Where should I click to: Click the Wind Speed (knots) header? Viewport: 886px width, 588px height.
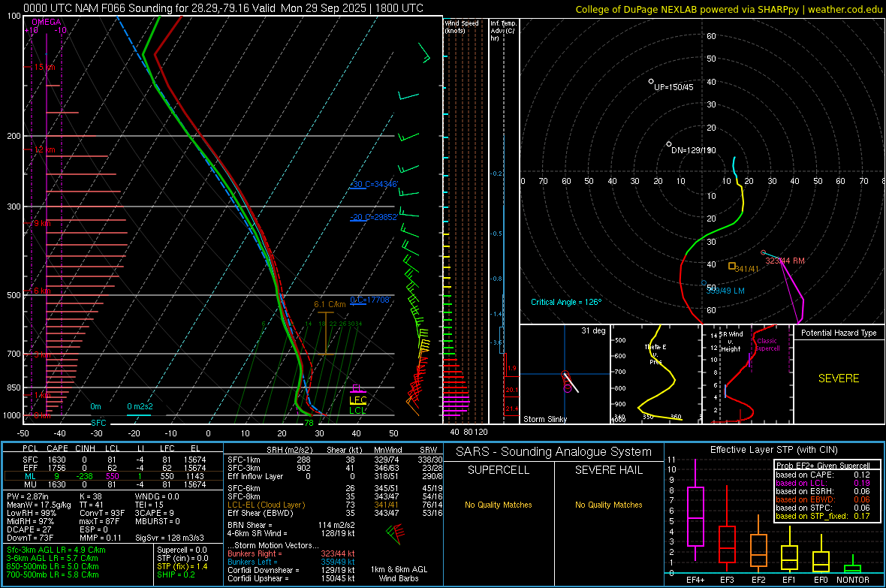click(462, 26)
